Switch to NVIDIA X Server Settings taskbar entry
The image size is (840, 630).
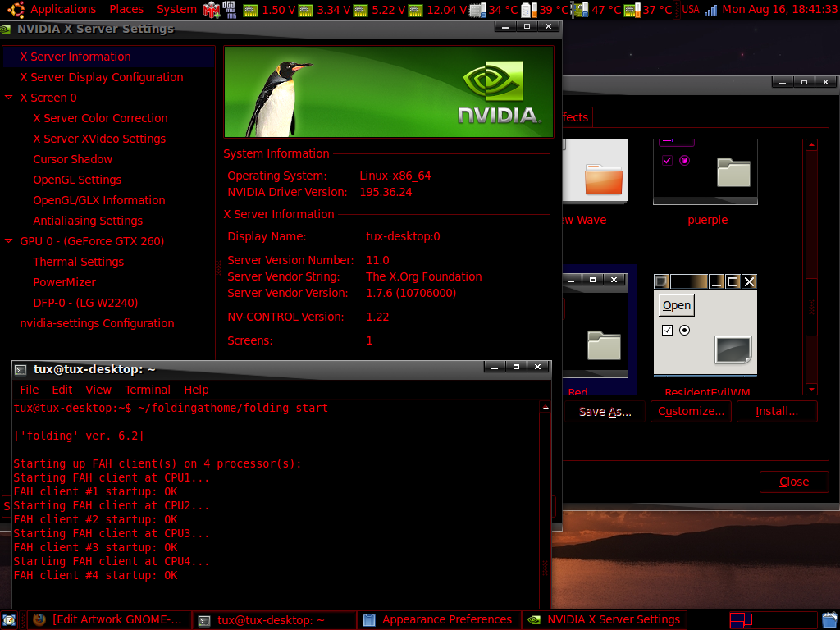coord(605,620)
